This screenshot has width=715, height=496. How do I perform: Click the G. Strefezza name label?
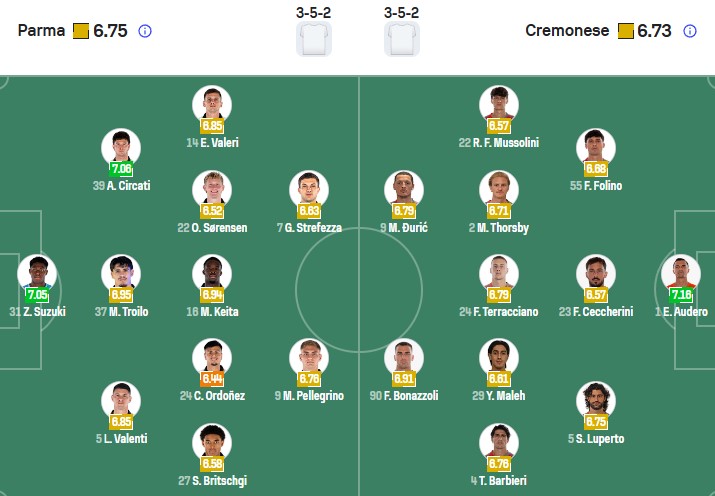coord(309,228)
